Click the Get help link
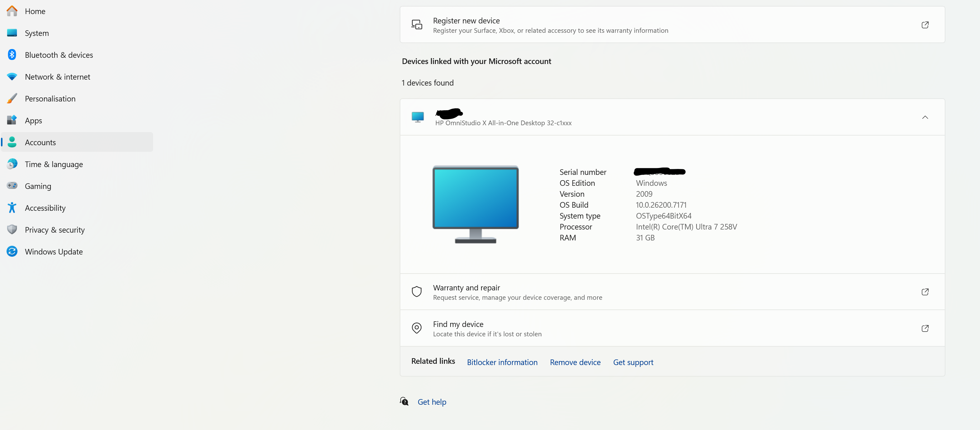The width and height of the screenshot is (980, 430). [432, 402]
